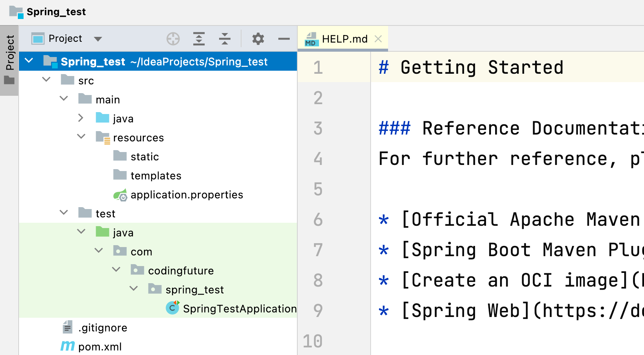Open the SpringTestApplication class

pyautogui.click(x=239, y=309)
